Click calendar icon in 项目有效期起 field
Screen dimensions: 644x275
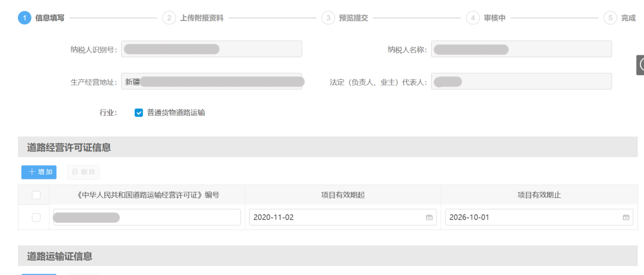coord(429,218)
